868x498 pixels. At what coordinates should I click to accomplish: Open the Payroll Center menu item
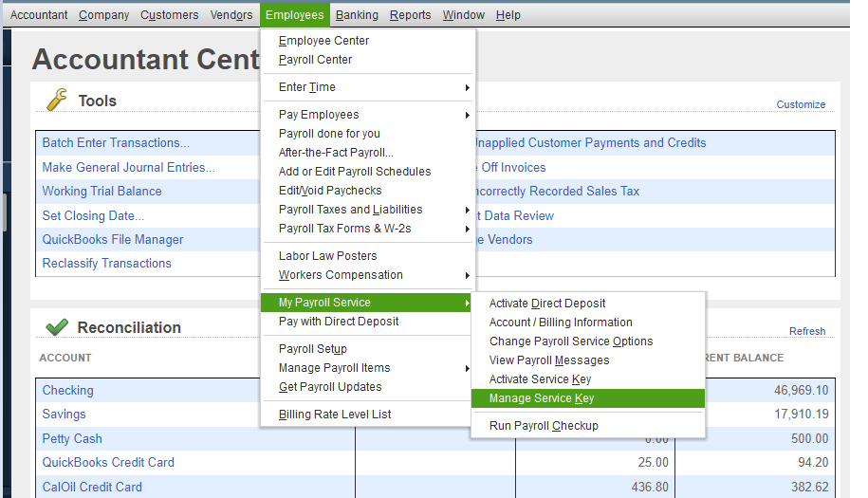pyautogui.click(x=315, y=60)
